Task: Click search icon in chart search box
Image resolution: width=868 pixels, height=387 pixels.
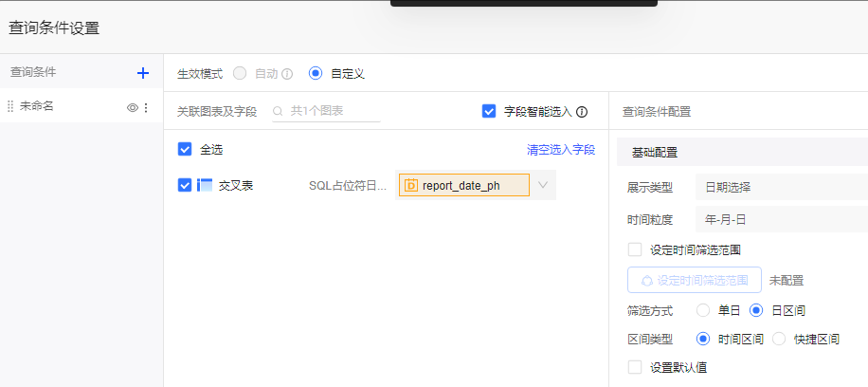Action: point(279,112)
